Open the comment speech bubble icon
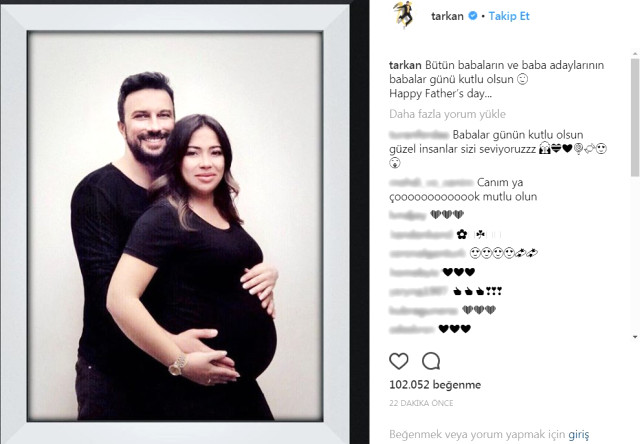This screenshot has width=640, height=444. 431,361
